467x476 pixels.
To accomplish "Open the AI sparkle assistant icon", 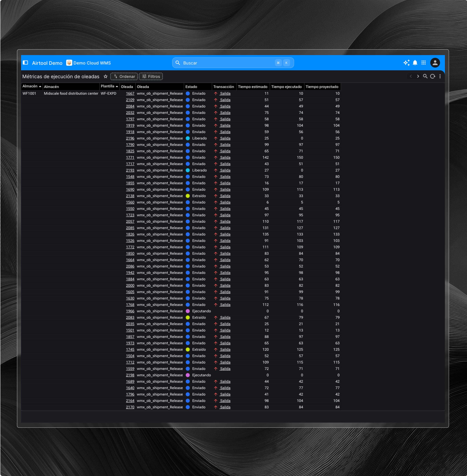I will pyautogui.click(x=406, y=63).
